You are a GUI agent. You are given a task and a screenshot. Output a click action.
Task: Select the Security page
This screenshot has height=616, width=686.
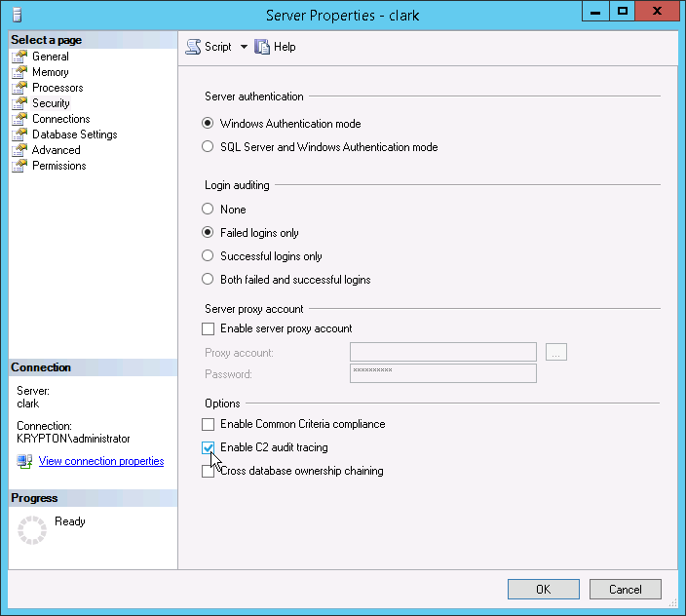coord(51,103)
